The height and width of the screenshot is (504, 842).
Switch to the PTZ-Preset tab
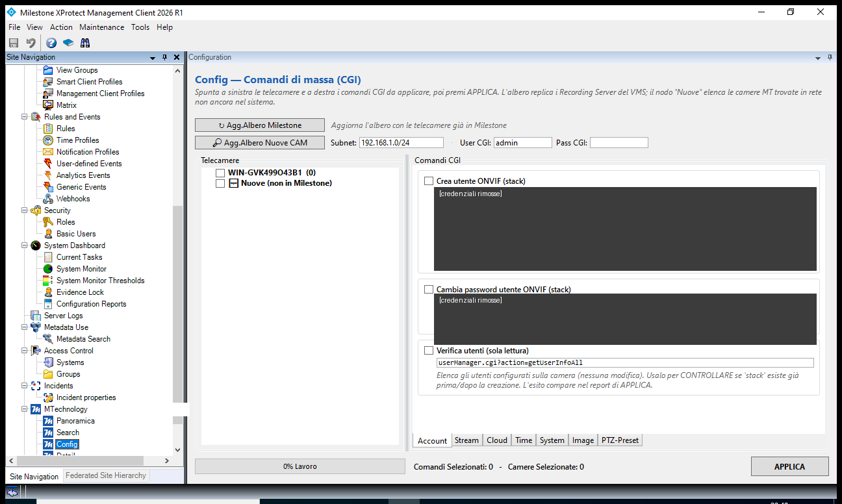[620, 440]
